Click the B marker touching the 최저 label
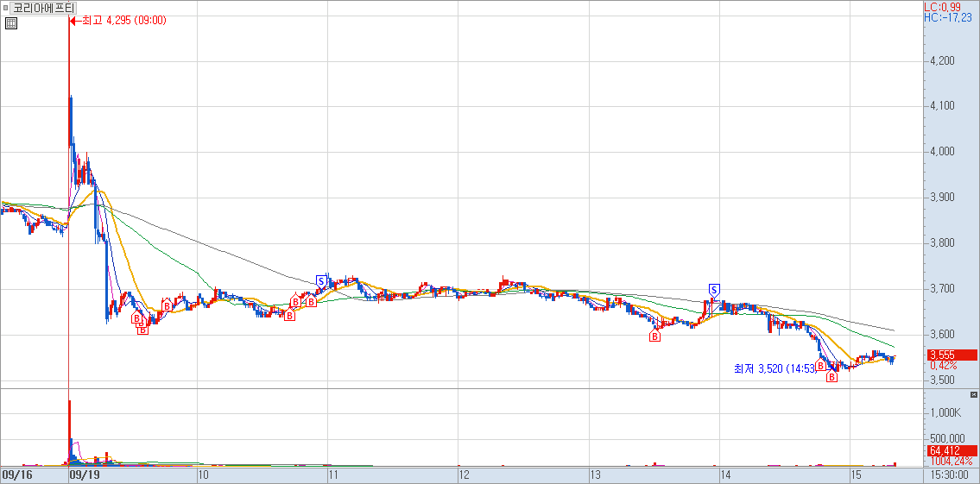The width and height of the screenshot is (980, 484). (x=820, y=366)
